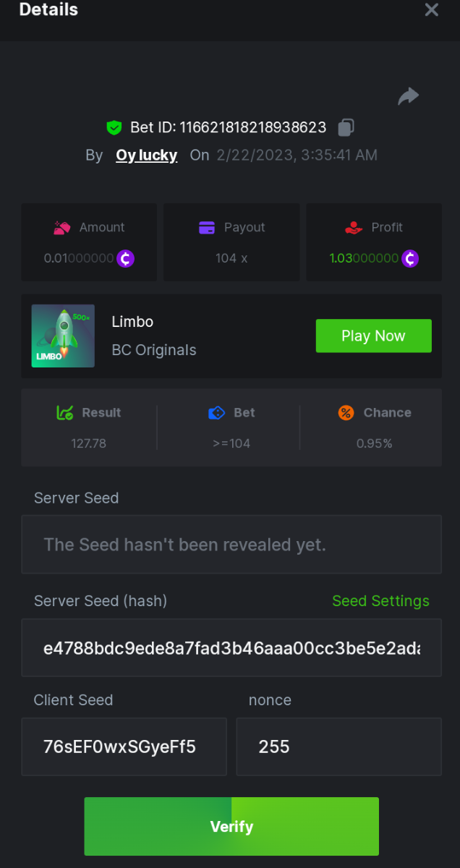Click the Amount currency coin icon
Screen dimensions: 460x868
coord(126,258)
